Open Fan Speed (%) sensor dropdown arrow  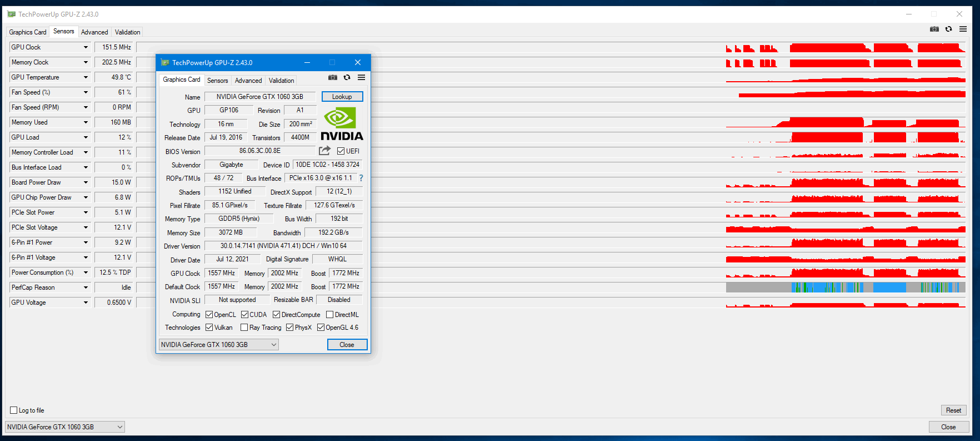click(86, 92)
